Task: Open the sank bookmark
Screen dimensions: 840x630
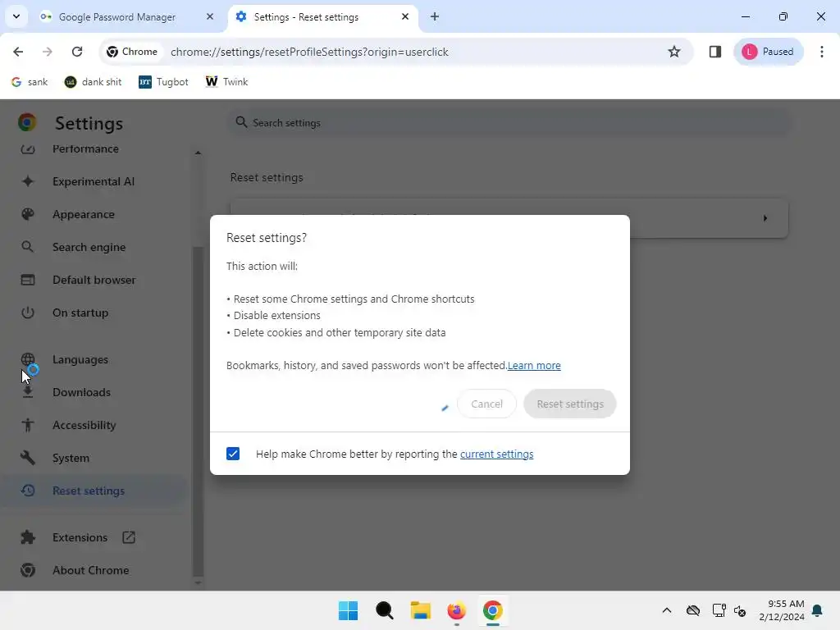Action: click(x=30, y=82)
